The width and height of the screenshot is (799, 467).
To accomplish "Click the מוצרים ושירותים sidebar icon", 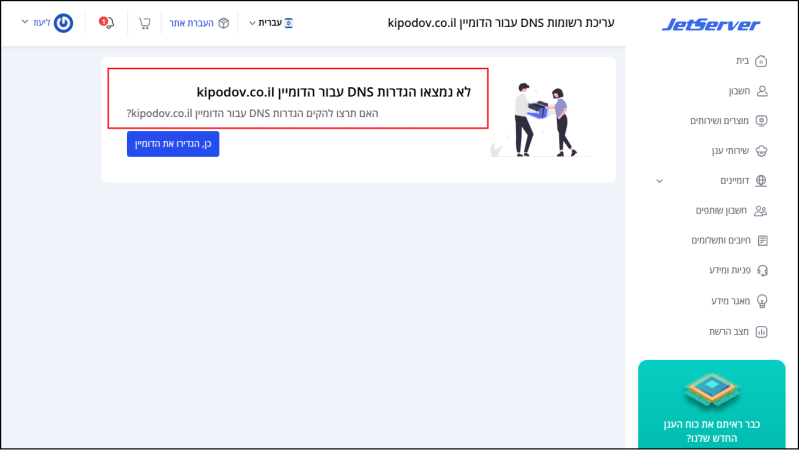I will pos(761,121).
